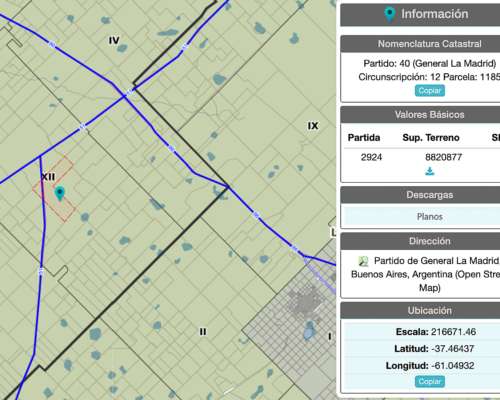Click the Latitud value -37.46437
Image resolution: width=500 pixels, height=400 pixels.
tap(452, 349)
